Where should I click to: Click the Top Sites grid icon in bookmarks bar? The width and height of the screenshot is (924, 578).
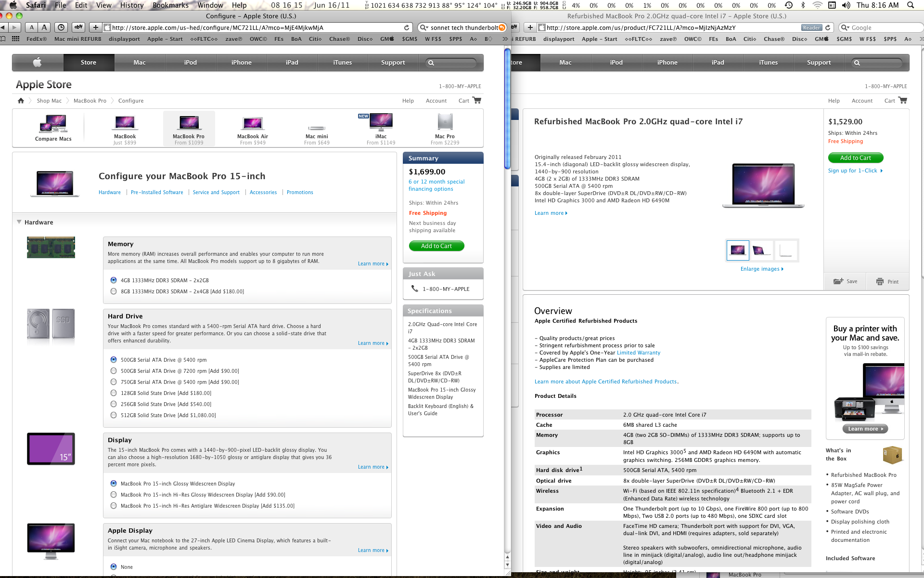pyautogui.click(x=16, y=39)
